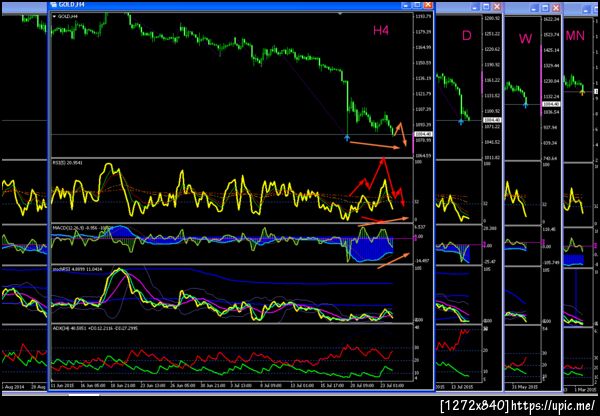The height and width of the screenshot is (416, 600).
Task: Click the chart shift triangle marker in H4 chart
Action: coord(340,14)
